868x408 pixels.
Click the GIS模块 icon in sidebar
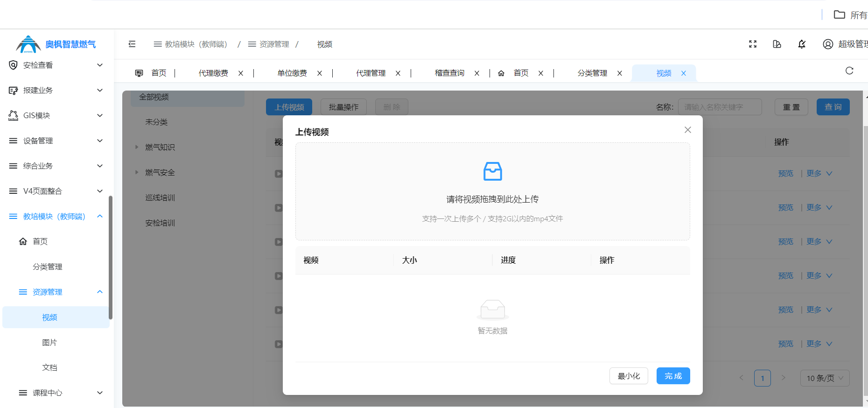(x=13, y=115)
